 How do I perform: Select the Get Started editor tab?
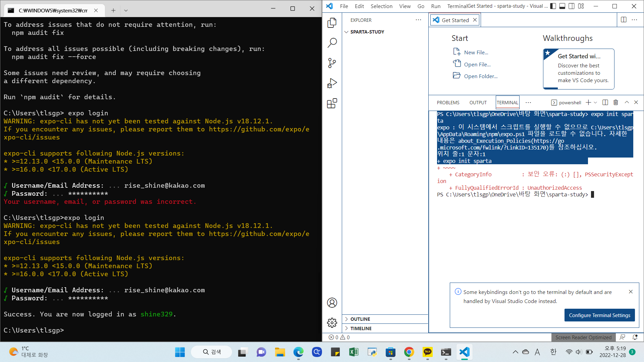[455, 20]
